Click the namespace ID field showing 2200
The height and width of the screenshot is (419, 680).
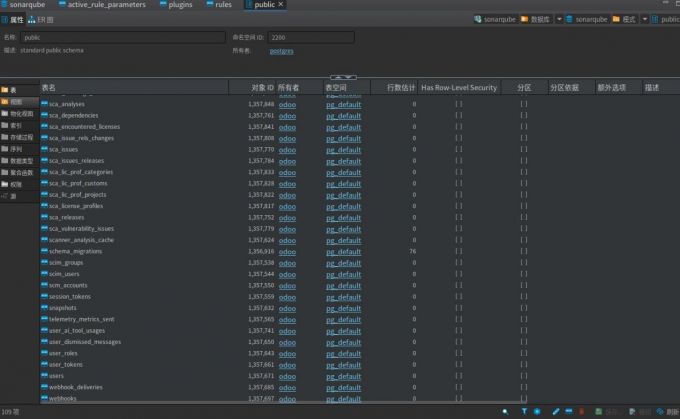(x=311, y=37)
